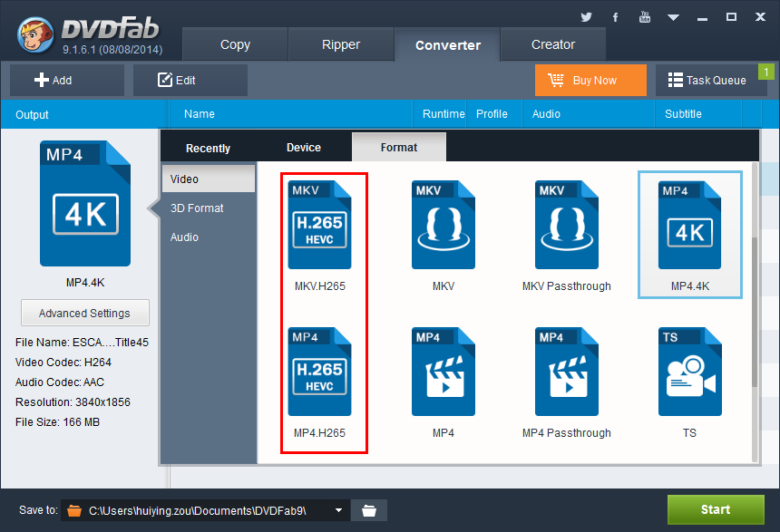Click the Add button
780x532 pixels.
point(67,80)
